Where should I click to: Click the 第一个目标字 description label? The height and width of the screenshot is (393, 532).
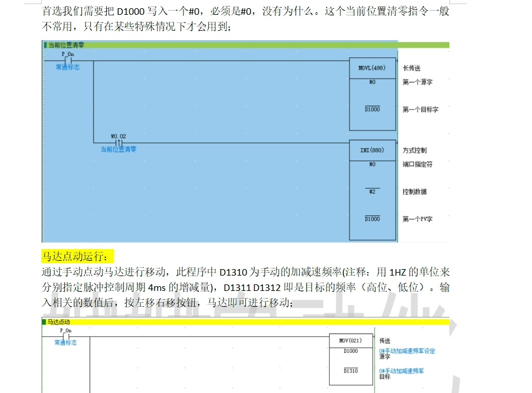(421, 110)
